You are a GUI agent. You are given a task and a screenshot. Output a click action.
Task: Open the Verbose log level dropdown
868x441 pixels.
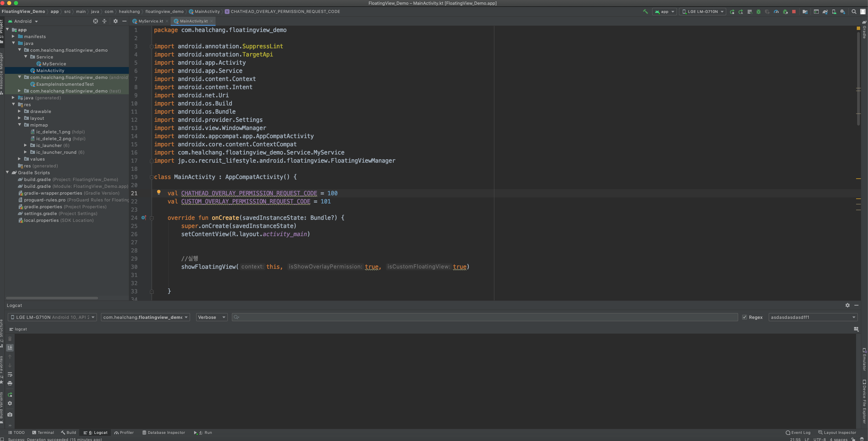[x=212, y=317]
